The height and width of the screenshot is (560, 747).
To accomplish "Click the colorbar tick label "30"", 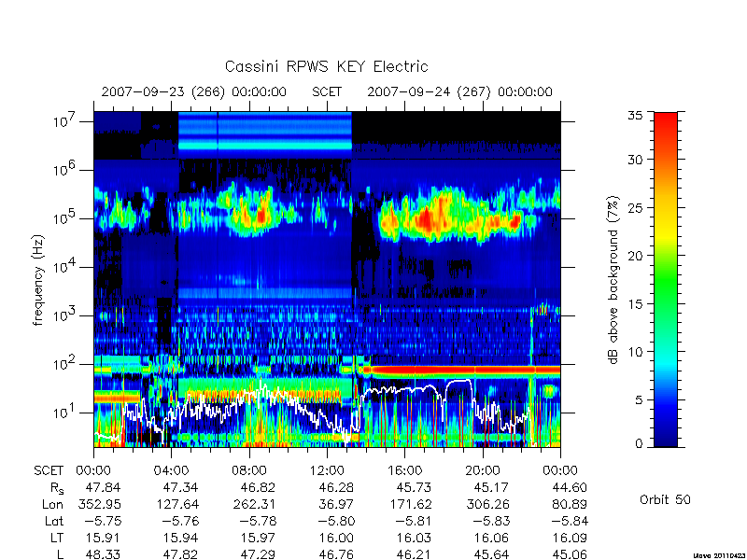I will click(x=635, y=160).
